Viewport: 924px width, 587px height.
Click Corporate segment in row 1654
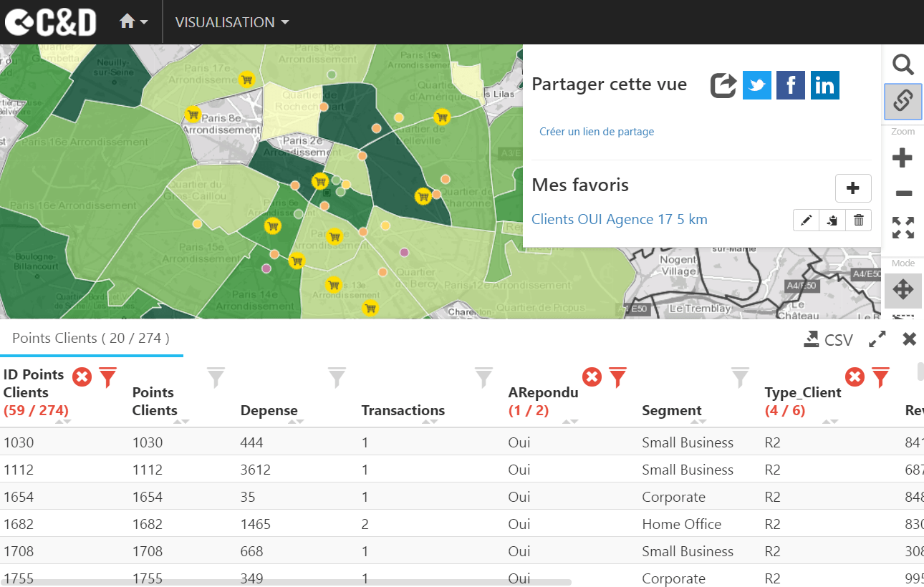click(673, 497)
